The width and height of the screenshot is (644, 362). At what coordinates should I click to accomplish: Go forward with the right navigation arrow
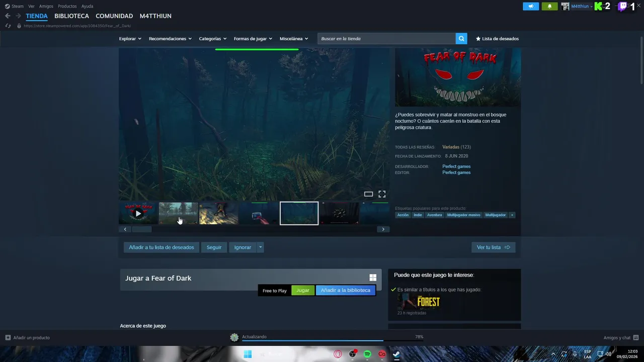(x=18, y=16)
